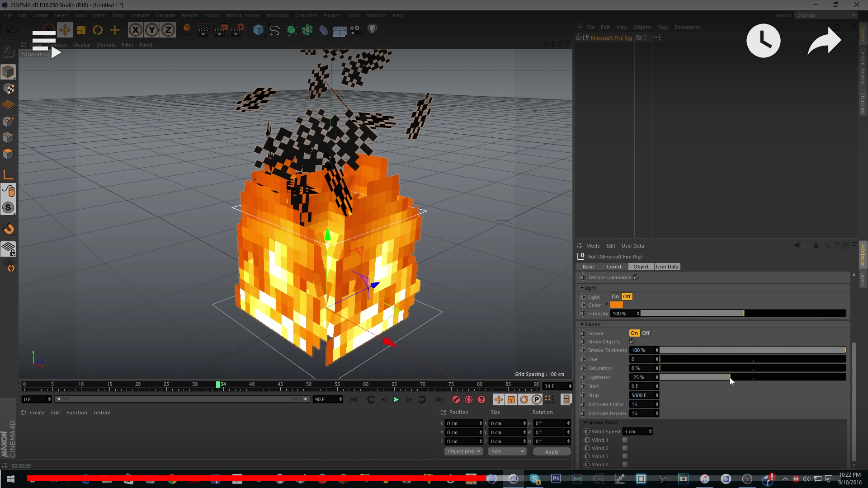
Task: Open the Spline pen tool icon
Action: (274, 30)
